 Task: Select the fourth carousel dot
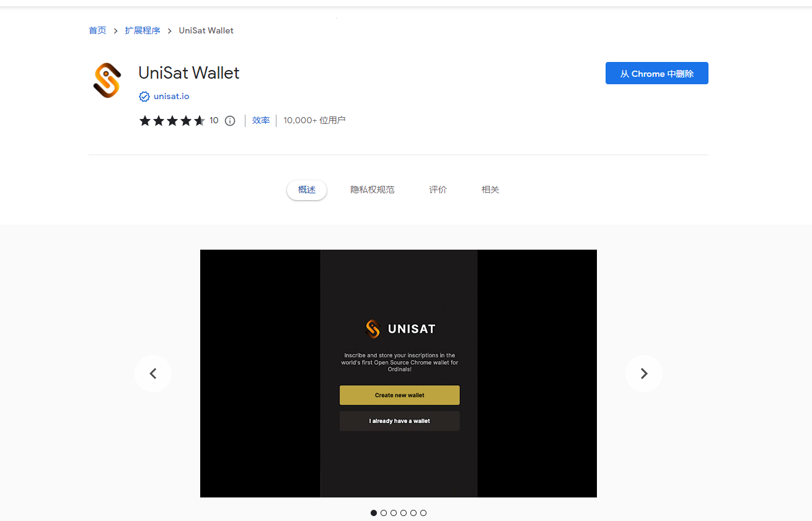tap(404, 513)
